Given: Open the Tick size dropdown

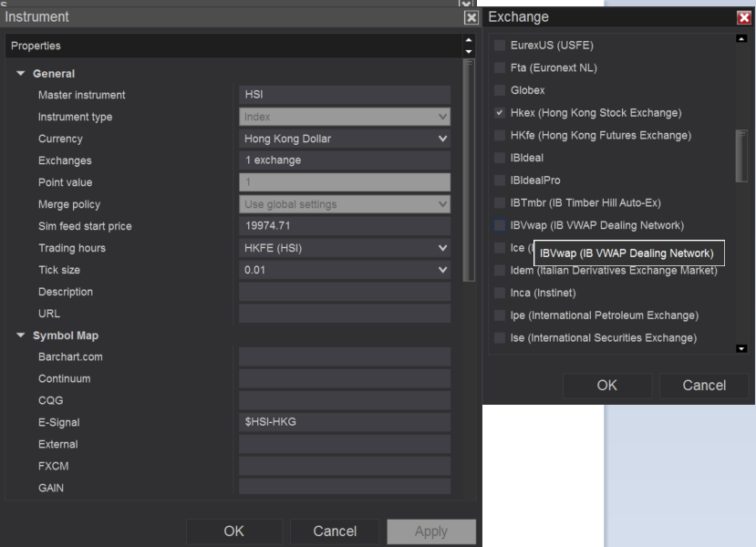Looking at the screenshot, I should [345, 270].
